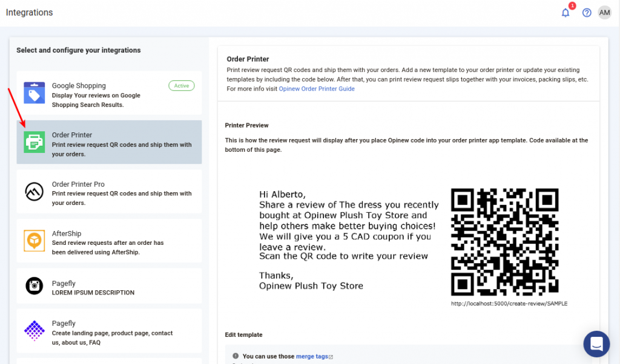Click 'Display Your reviews on Google' description
Viewport: 620px width, 364px height.
tap(96, 96)
